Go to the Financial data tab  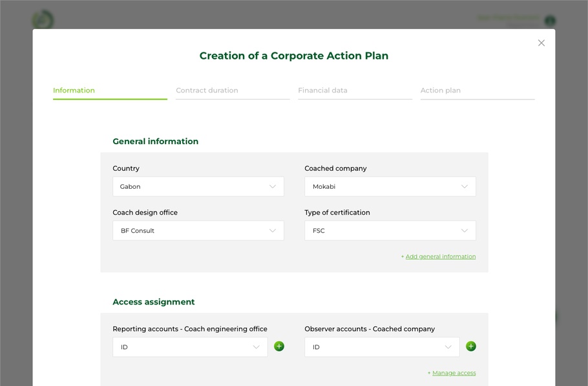322,91
